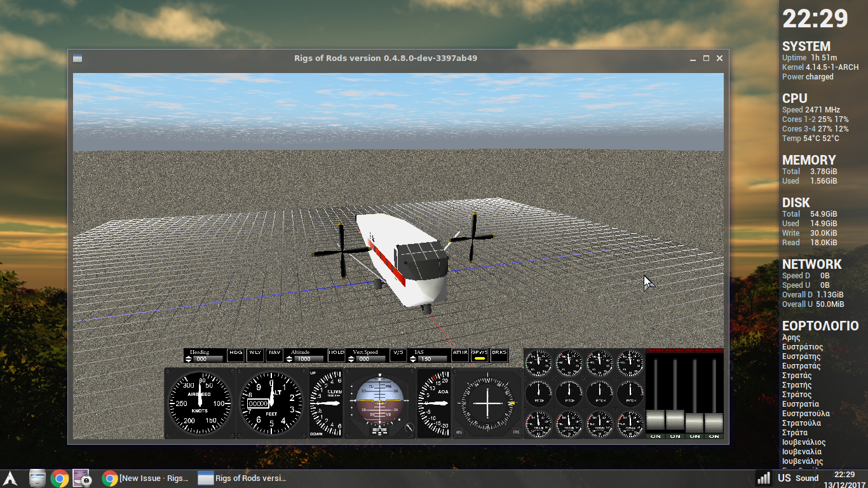This screenshot has height=488, width=868.
Task: Click the CRS knob on the HSI
Action: coord(516,433)
